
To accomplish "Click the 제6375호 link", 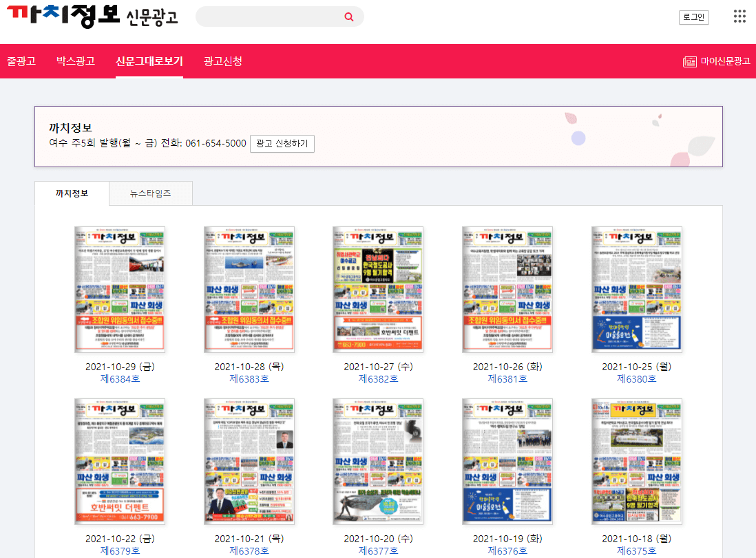I will coord(637,550).
